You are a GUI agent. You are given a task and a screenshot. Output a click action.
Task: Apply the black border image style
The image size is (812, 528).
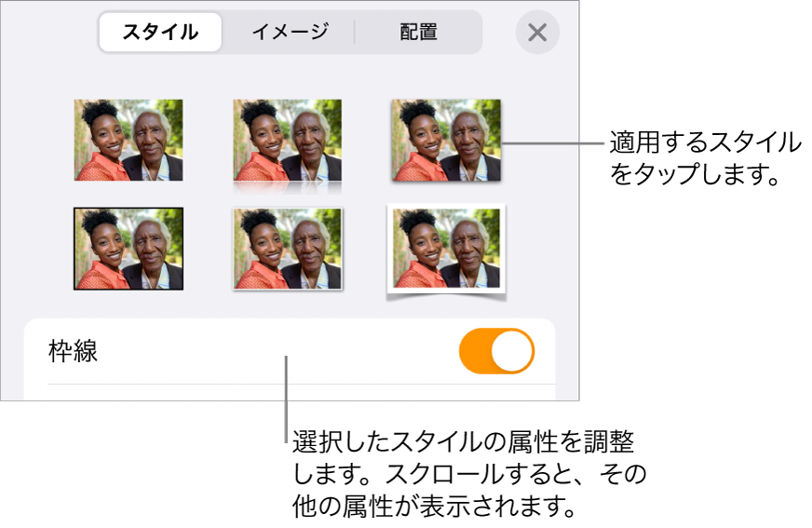point(129,249)
